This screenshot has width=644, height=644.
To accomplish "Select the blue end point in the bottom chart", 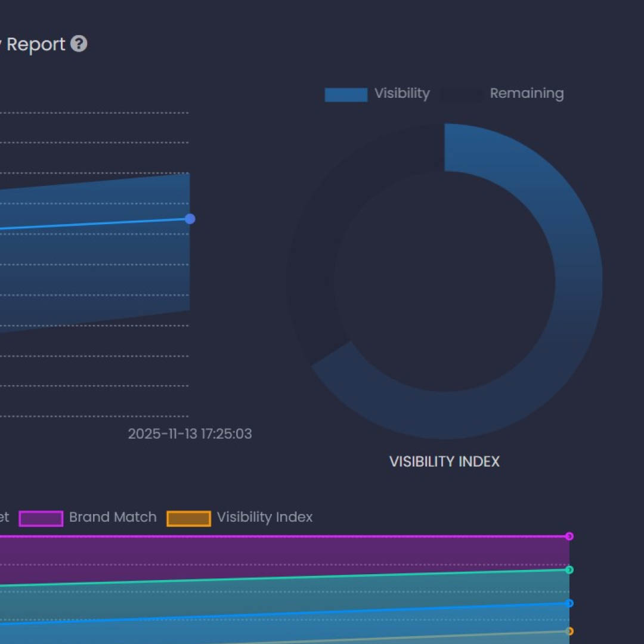I will [x=569, y=603].
